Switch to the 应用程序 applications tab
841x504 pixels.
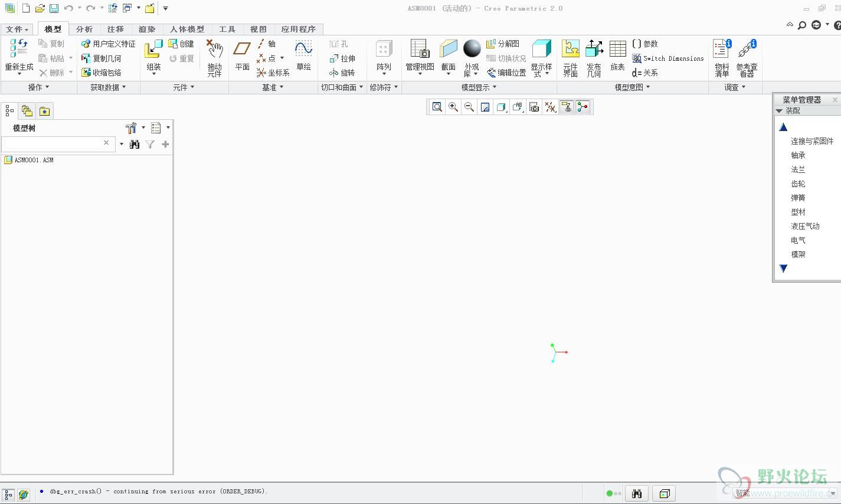pyautogui.click(x=299, y=29)
